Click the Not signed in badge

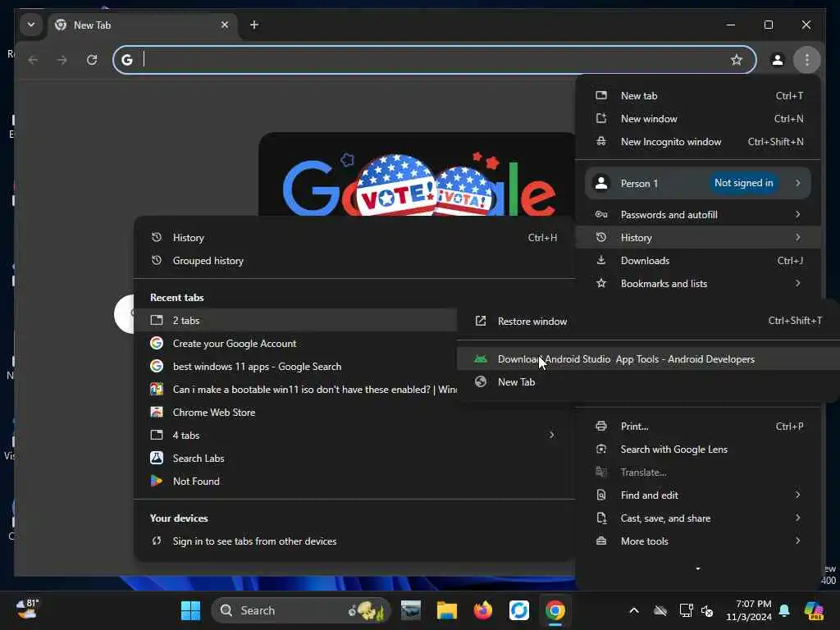(x=743, y=183)
